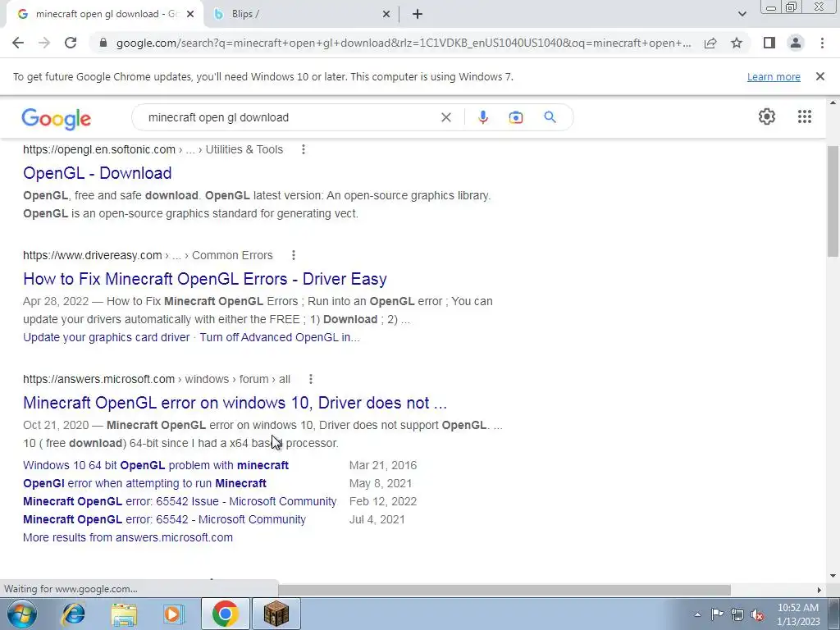Click the forward navigation arrow

(x=44, y=43)
